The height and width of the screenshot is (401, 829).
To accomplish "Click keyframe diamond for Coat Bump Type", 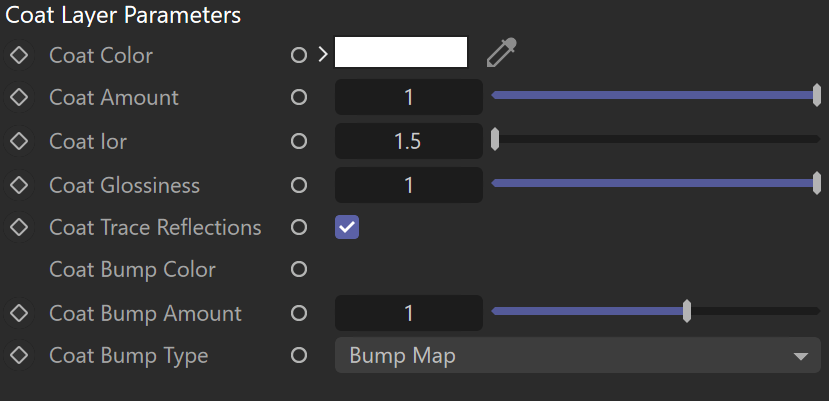I will (x=19, y=355).
